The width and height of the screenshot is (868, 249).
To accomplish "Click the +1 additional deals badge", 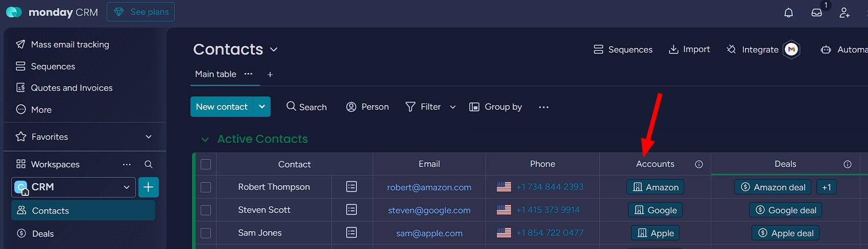I will click(x=827, y=187).
